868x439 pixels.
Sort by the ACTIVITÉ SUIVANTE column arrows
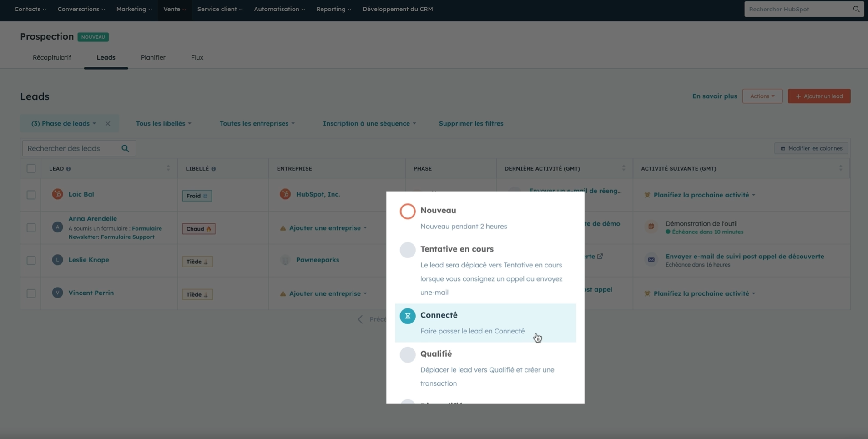[840, 168]
